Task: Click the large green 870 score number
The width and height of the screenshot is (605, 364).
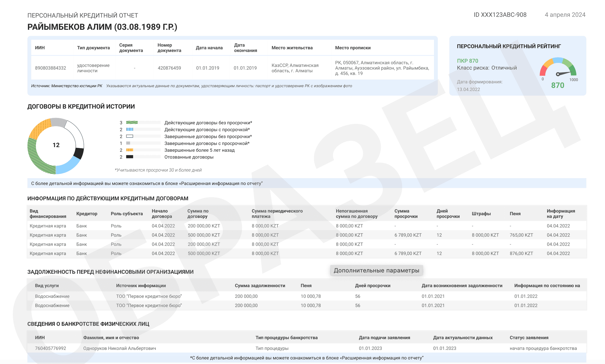Action: 558,85
